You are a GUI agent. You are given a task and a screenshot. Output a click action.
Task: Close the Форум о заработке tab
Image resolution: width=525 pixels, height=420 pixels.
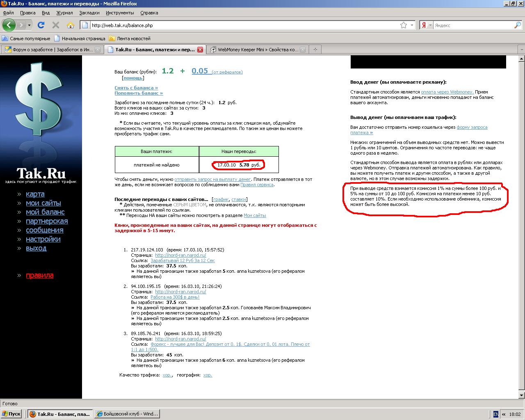point(98,50)
